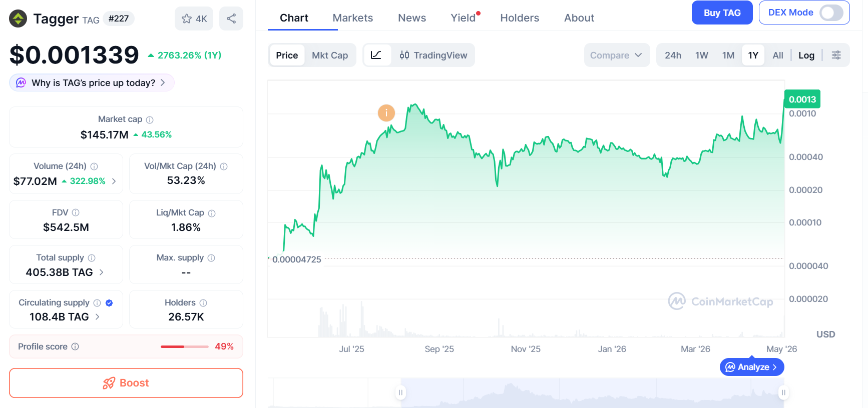The image size is (868, 408).
Task: Open chart settings sliders icon
Action: coord(836,55)
